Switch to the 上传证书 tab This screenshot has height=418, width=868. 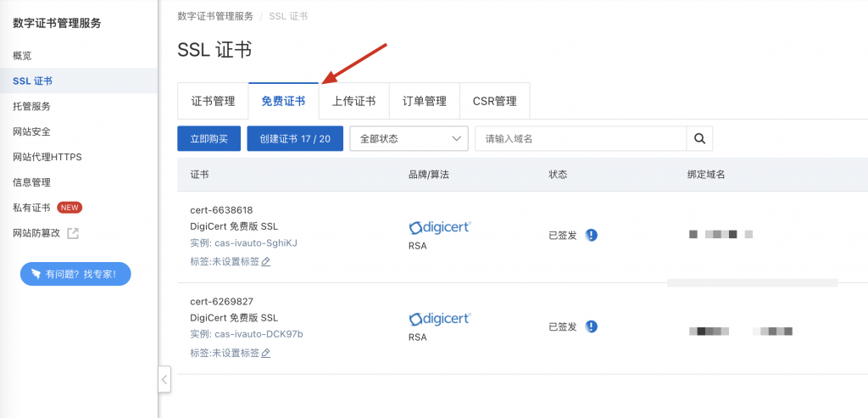pyautogui.click(x=353, y=101)
